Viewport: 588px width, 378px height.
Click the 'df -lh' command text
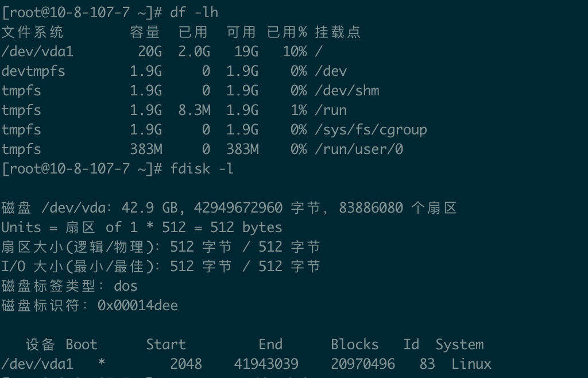(194, 13)
